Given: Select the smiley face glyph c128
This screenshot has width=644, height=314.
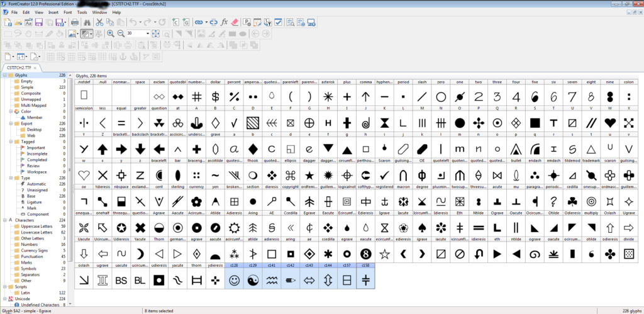Looking at the screenshot, I should point(235,279).
